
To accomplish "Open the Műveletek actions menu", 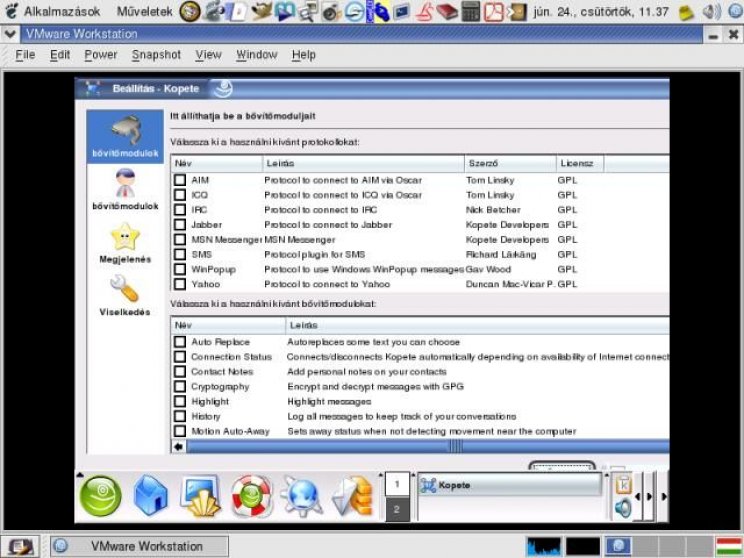I will coord(145,11).
